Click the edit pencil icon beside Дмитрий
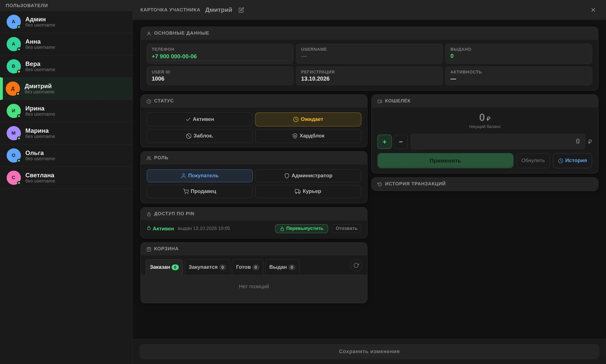Screen dimensions: 606x364 [x=241, y=10]
